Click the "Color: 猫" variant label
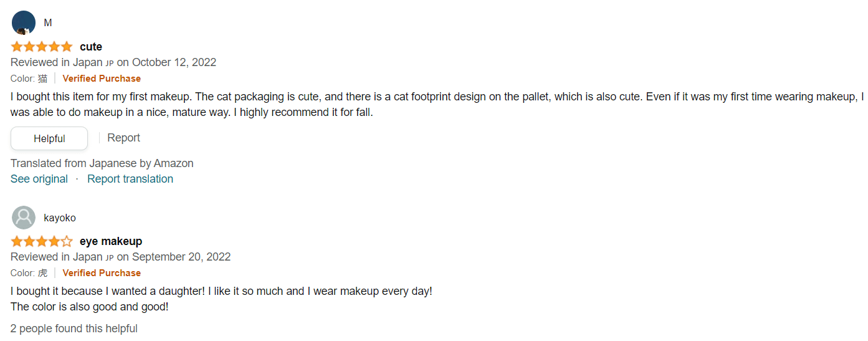The image size is (868, 341). pyautogui.click(x=29, y=79)
